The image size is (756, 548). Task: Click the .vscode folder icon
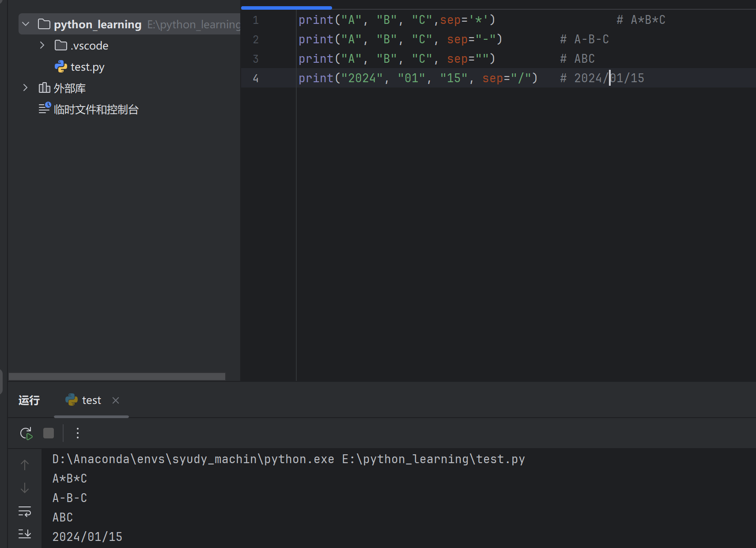pyautogui.click(x=61, y=45)
